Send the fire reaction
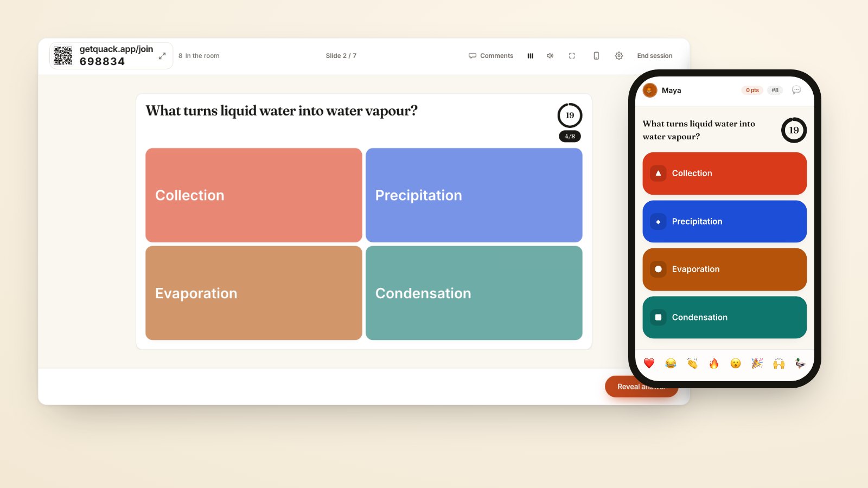 click(x=714, y=363)
